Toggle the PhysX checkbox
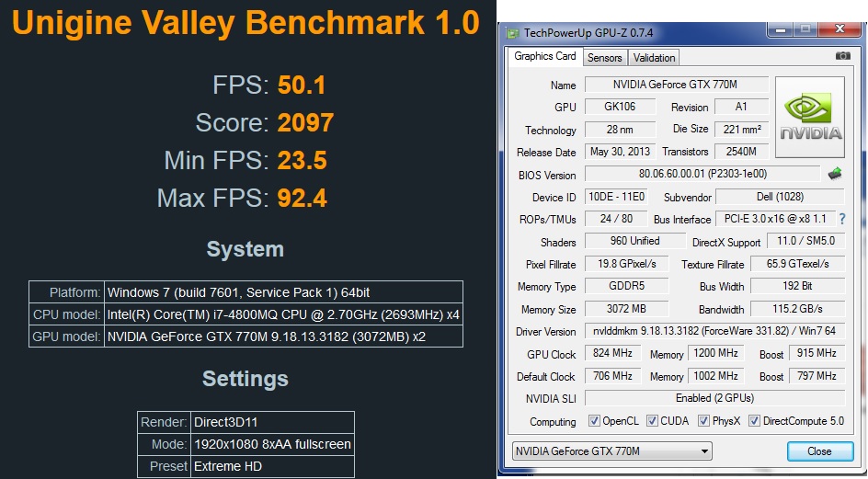Image resolution: width=868 pixels, height=479 pixels. coord(703,421)
